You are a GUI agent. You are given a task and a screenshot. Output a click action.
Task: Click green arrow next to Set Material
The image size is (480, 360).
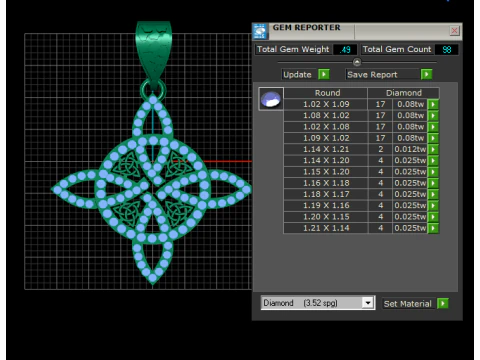(x=443, y=304)
